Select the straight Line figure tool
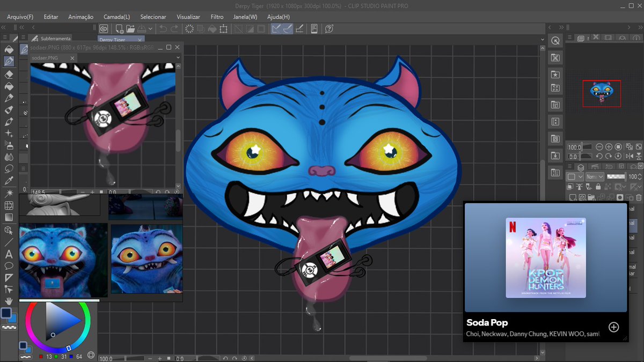 pos(9,242)
